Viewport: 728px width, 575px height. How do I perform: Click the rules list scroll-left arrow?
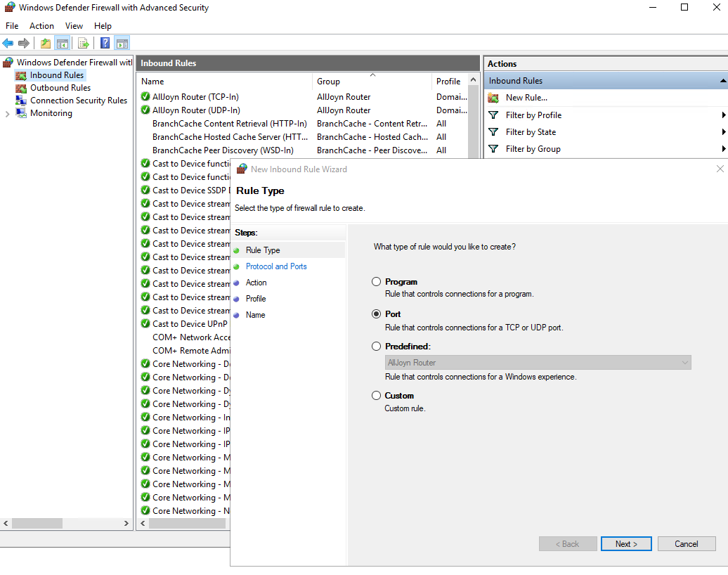point(143,524)
